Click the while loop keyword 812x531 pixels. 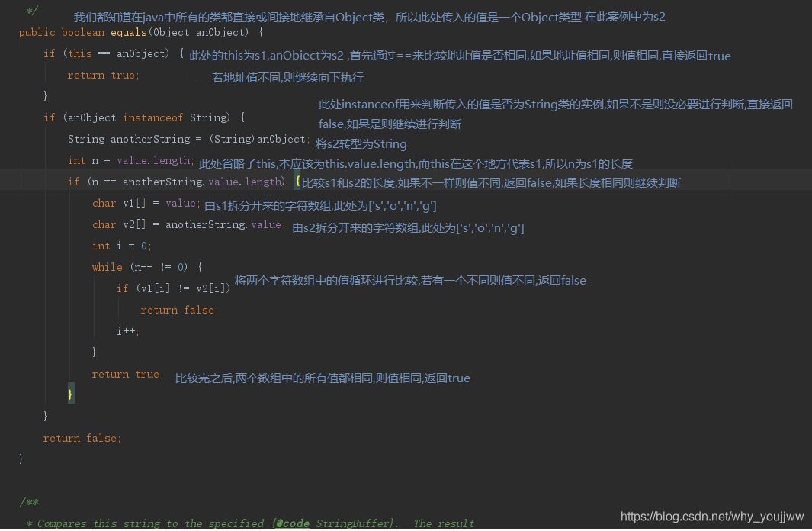(108, 267)
